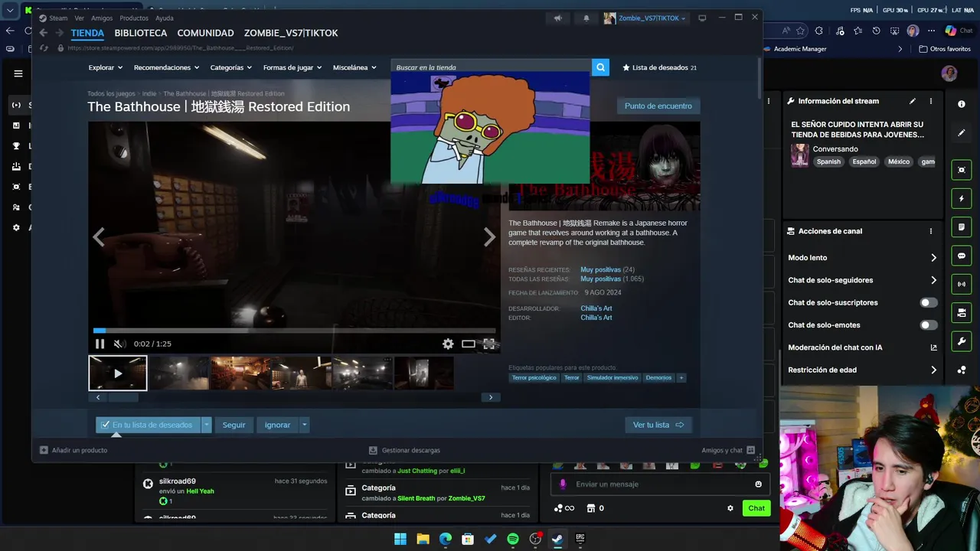The image size is (980, 551).
Task: Pause the Bathhouse trailer video
Action: [100, 344]
